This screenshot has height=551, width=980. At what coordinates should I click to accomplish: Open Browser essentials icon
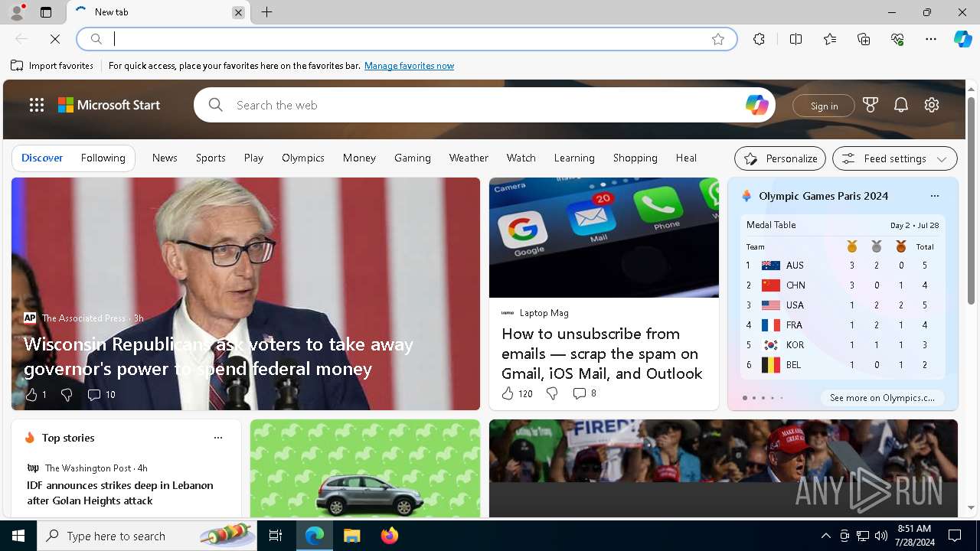pyautogui.click(x=897, y=39)
